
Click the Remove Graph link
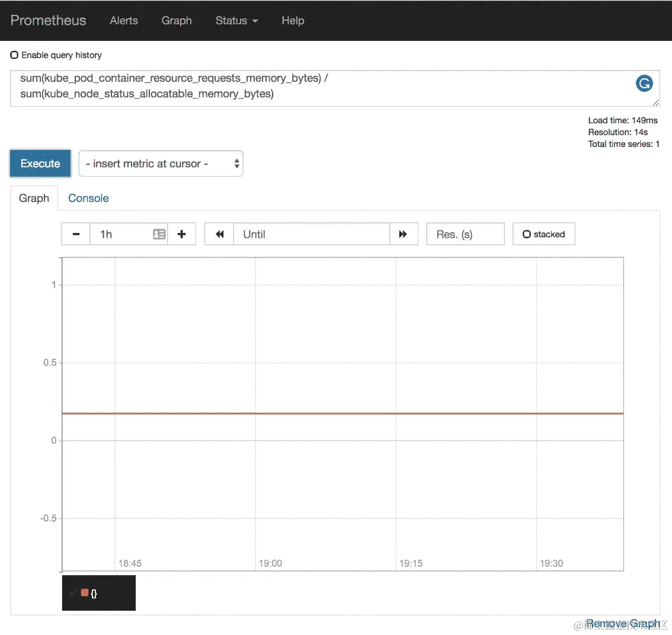[623, 623]
